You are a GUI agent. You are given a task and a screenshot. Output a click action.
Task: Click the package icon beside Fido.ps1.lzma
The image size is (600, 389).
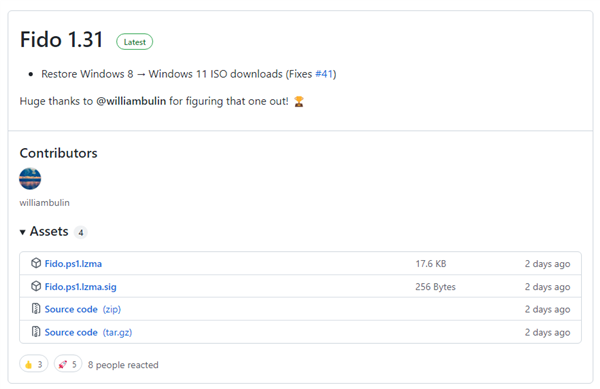[x=36, y=263]
